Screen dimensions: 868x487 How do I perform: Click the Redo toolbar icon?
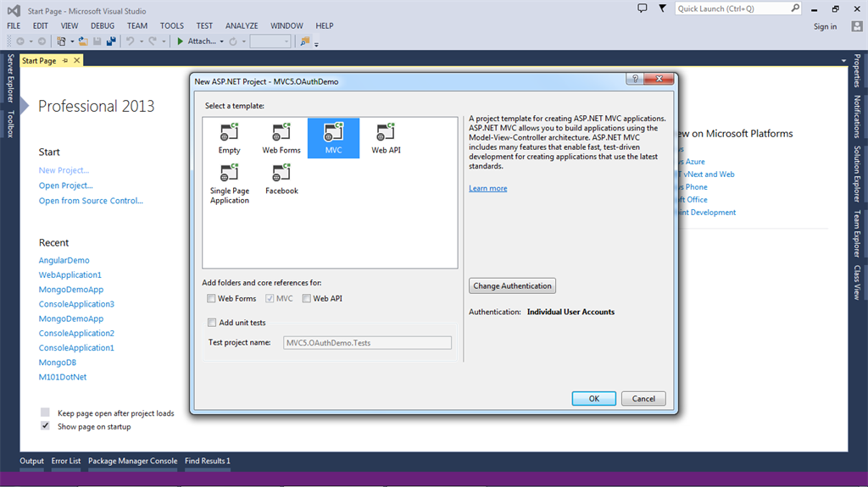coord(153,42)
